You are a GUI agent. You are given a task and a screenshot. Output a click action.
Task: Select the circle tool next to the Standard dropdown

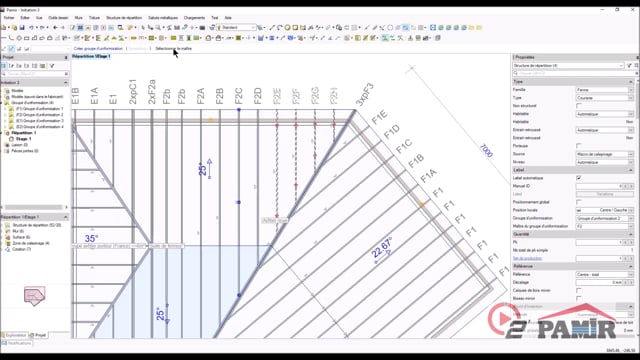[287, 28]
